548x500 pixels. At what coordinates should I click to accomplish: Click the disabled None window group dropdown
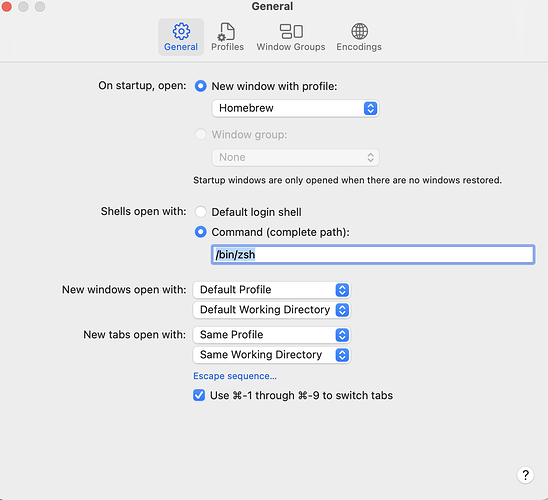295,158
